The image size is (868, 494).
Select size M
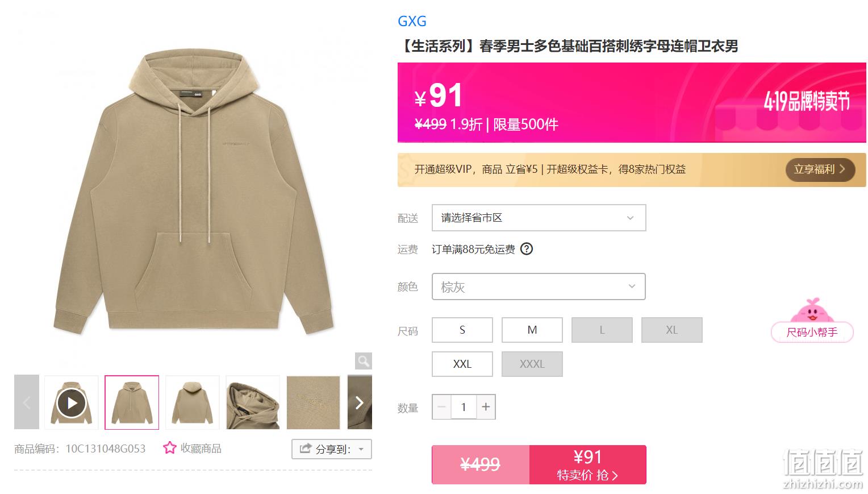(532, 330)
